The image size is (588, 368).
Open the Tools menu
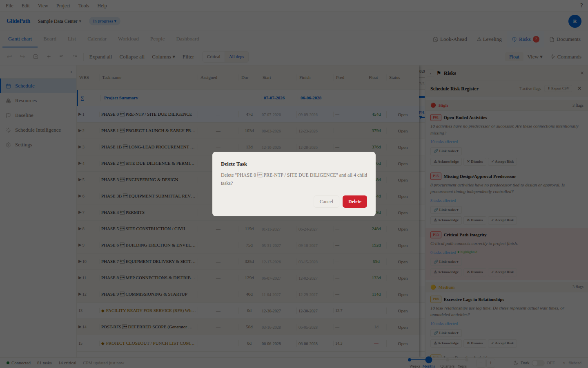[x=84, y=6]
